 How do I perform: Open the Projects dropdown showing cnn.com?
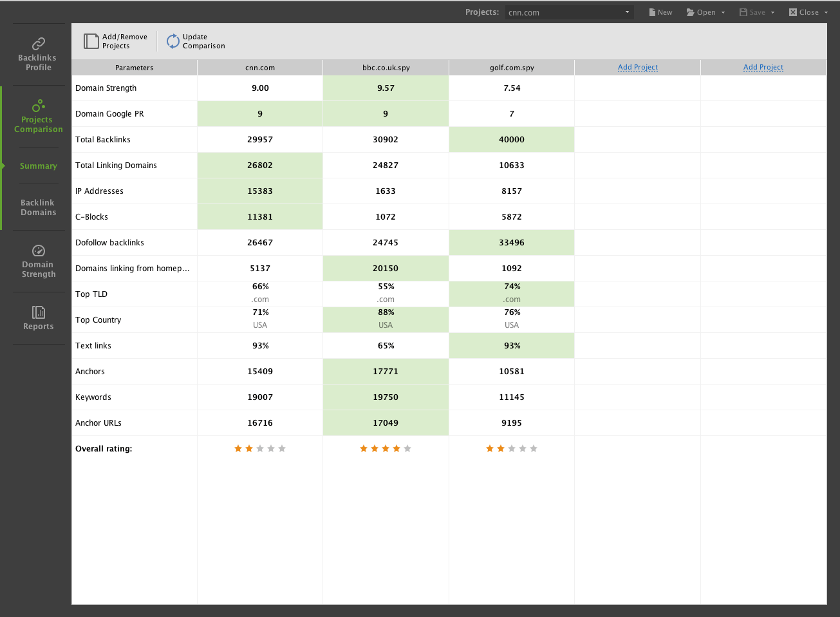(569, 12)
